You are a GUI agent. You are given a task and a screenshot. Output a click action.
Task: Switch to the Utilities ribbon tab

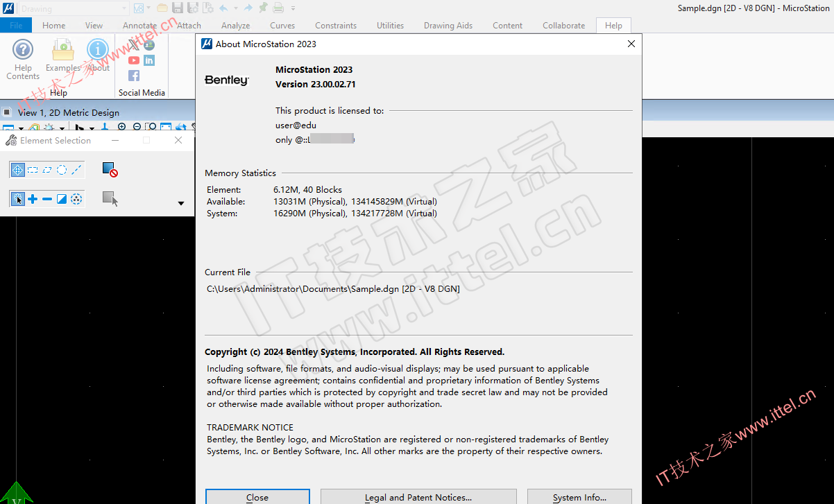coord(390,25)
